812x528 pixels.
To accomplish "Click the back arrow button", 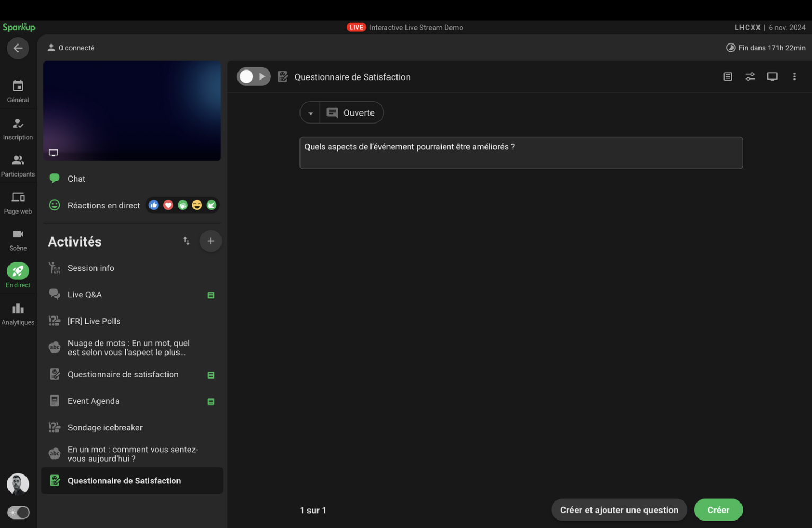I will 18,48.
